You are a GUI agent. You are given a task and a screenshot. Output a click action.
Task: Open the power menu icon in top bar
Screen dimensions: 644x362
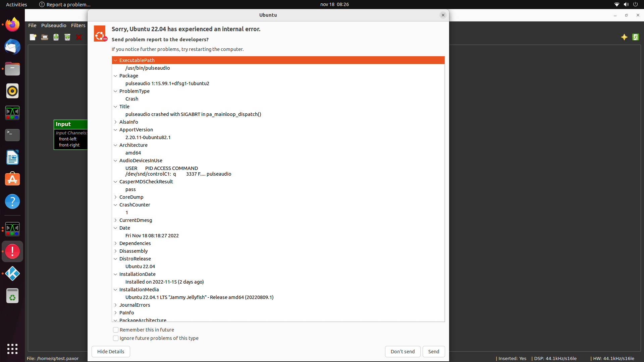pos(635,4)
